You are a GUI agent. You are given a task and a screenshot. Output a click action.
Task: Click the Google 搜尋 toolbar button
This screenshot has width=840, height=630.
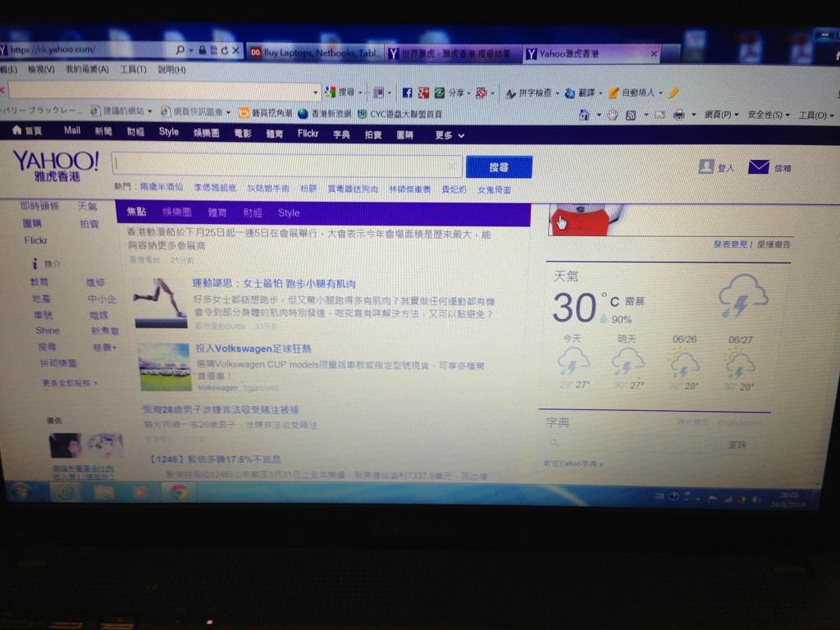(x=341, y=92)
